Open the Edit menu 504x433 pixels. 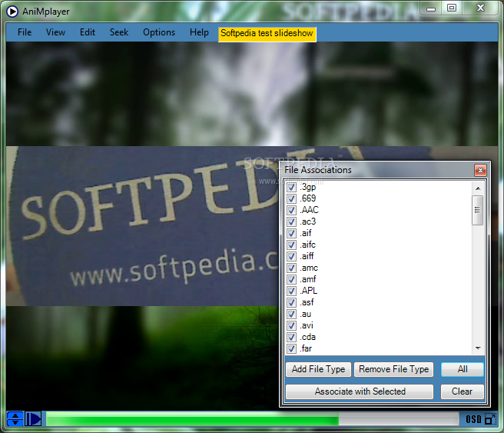[88, 32]
